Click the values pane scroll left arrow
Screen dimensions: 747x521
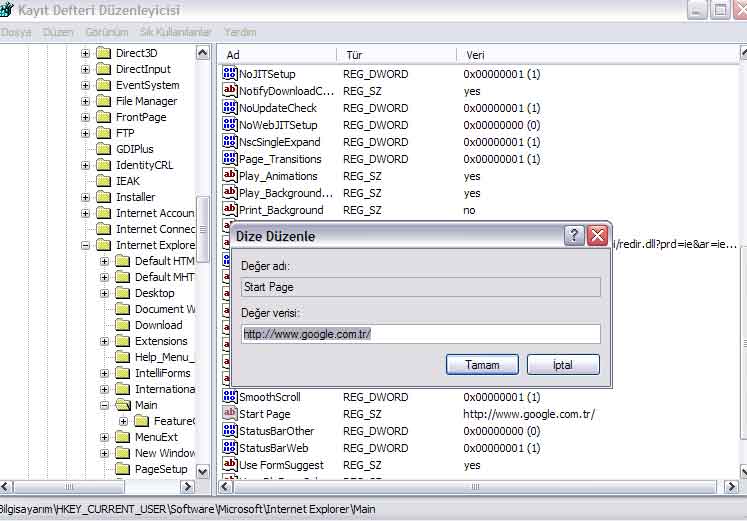point(225,487)
